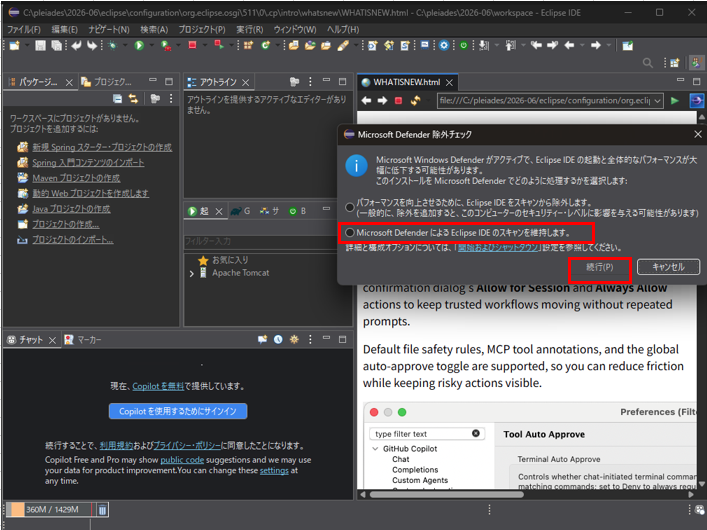707x530 pixels.
Task: Click the Debug bug icon in the toolbar
Action: point(113,46)
